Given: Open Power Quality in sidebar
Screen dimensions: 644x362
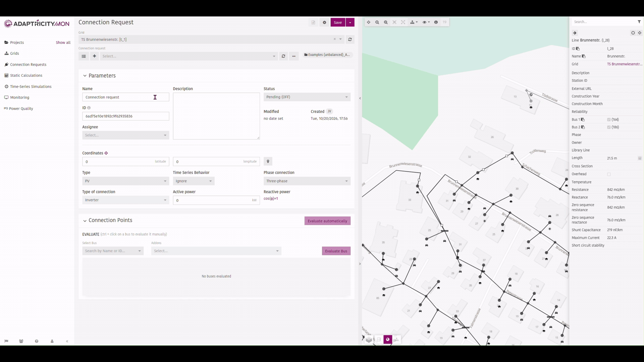Looking at the screenshot, I should pyautogui.click(x=21, y=109).
